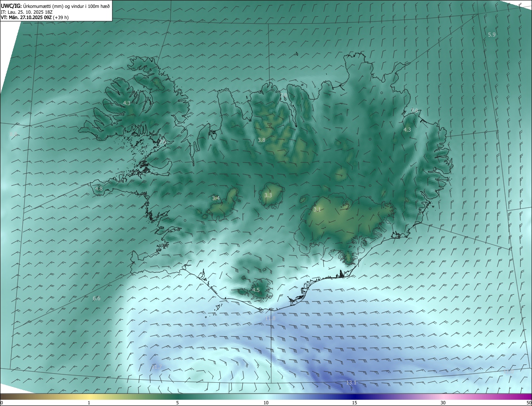
Task: Click the 3.4 value on Langjökull glacier
Action: point(216,198)
